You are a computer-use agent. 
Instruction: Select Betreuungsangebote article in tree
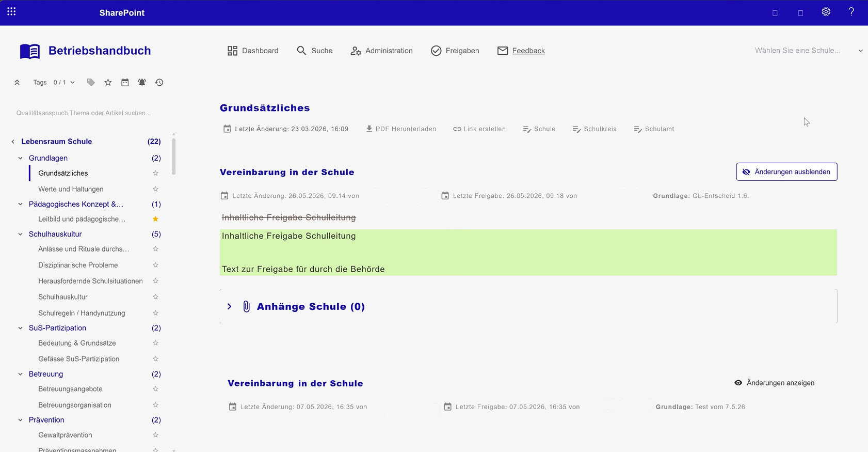pyautogui.click(x=70, y=389)
